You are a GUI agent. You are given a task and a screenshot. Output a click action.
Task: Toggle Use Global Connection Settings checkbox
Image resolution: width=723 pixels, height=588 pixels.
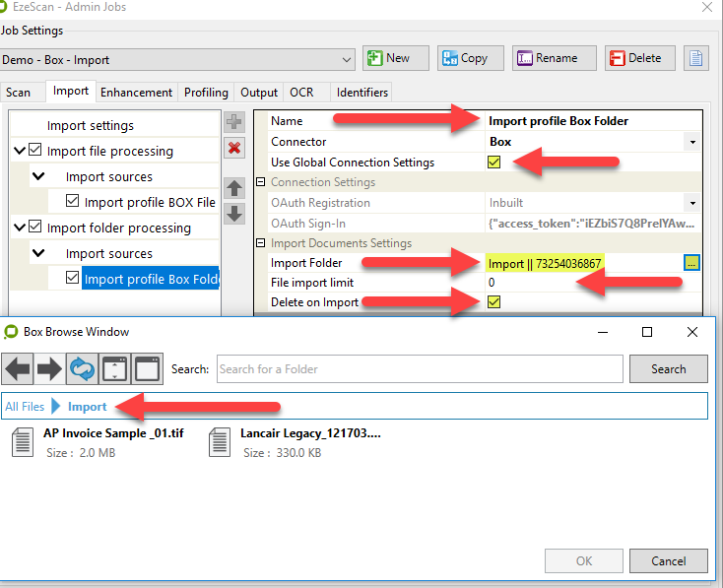[x=493, y=163]
